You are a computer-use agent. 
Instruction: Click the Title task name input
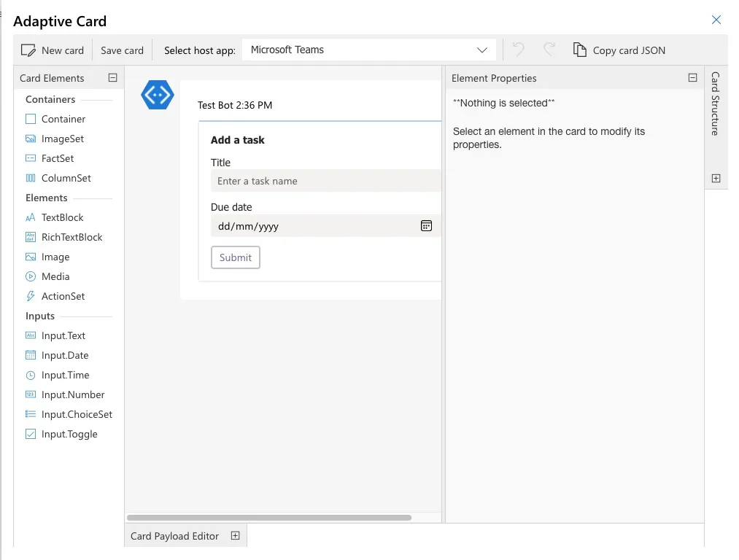(325, 181)
